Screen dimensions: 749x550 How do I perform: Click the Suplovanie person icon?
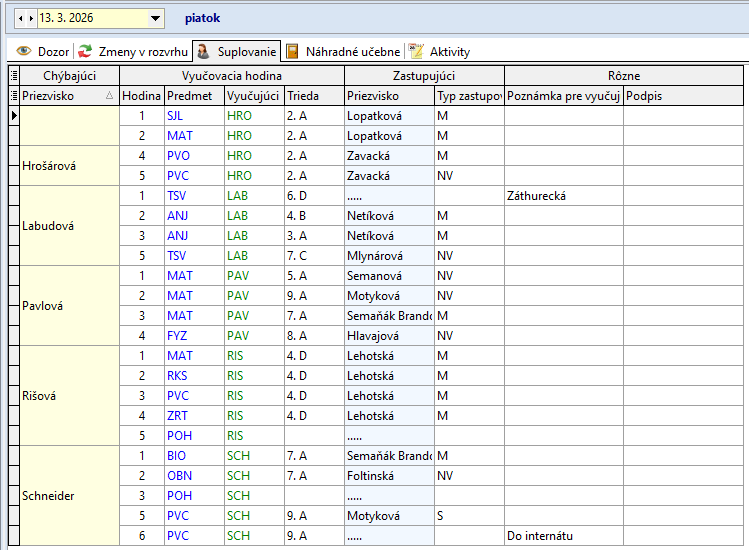pyautogui.click(x=202, y=51)
